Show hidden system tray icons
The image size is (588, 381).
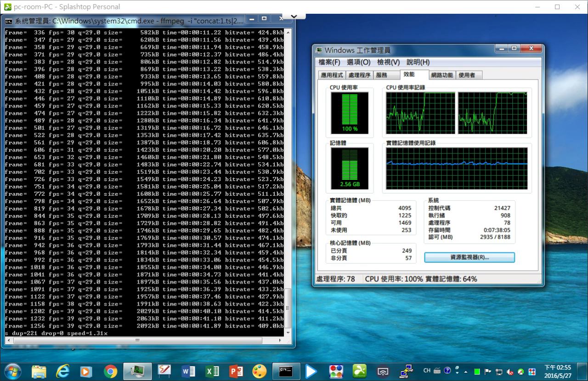pos(466,371)
